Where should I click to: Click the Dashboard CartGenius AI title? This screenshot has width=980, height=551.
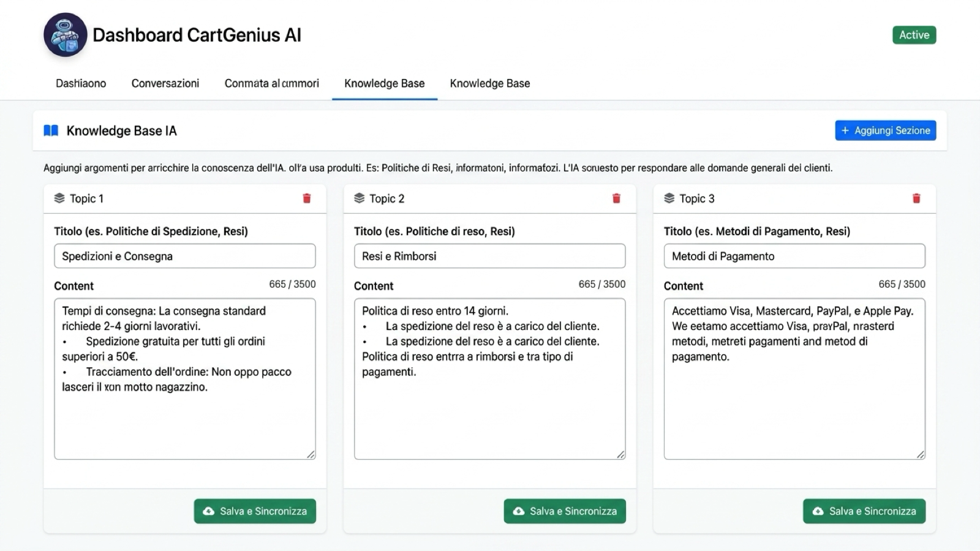pos(197,35)
